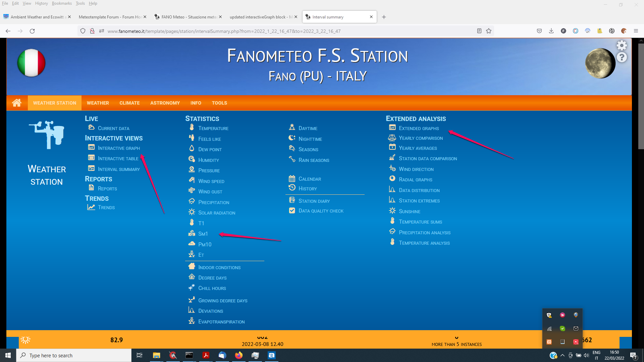Open the settings gear icon top right
Viewport: 644px width, 362px height.
click(x=622, y=45)
